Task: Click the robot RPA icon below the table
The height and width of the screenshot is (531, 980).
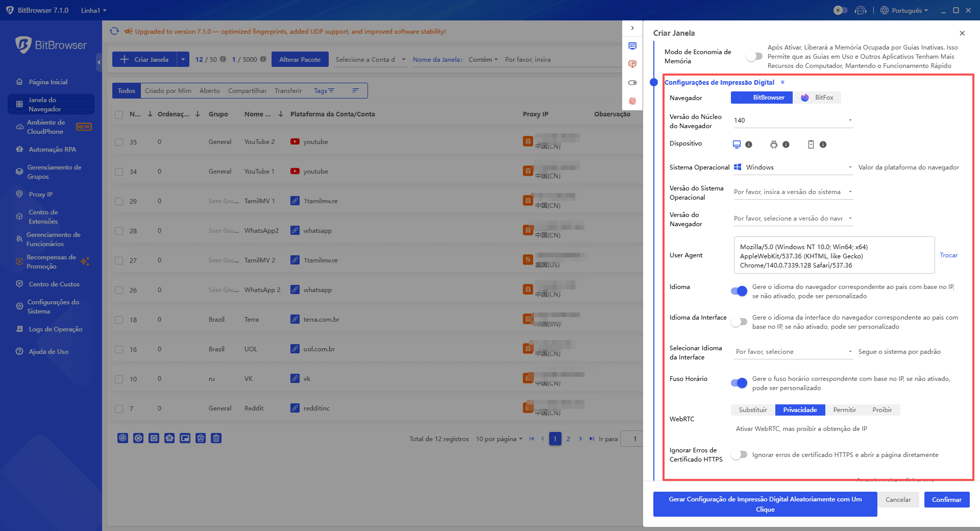Action: [169, 438]
